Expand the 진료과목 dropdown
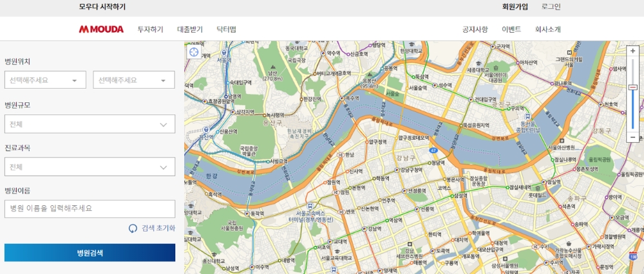This screenshot has height=274, width=644. click(x=90, y=167)
